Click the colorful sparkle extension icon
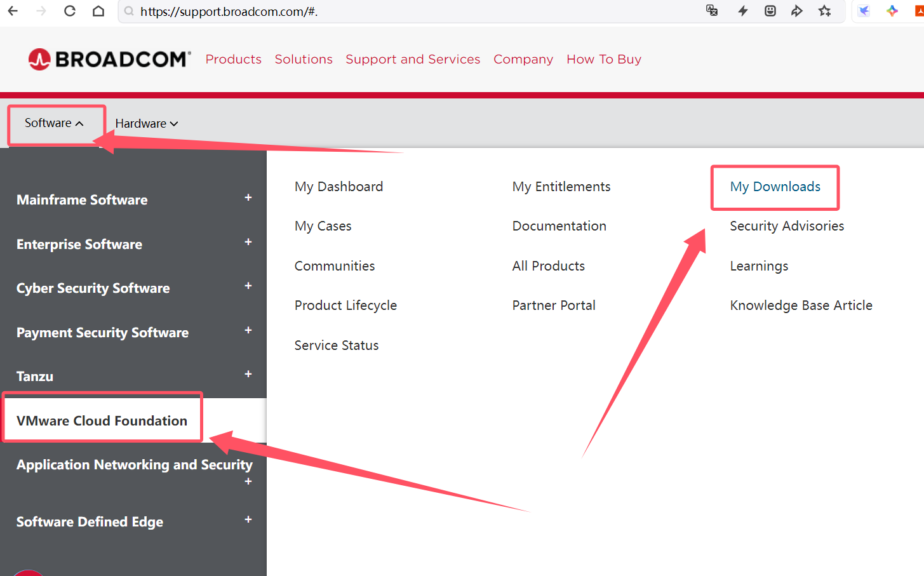Viewport: 924px width, 576px height. point(892,11)
